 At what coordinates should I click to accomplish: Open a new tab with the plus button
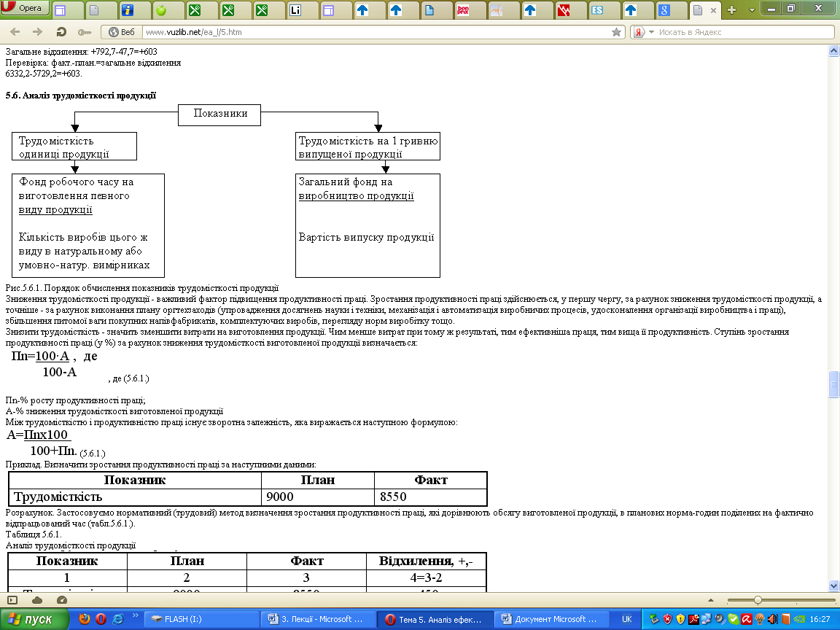coord(732,9)
